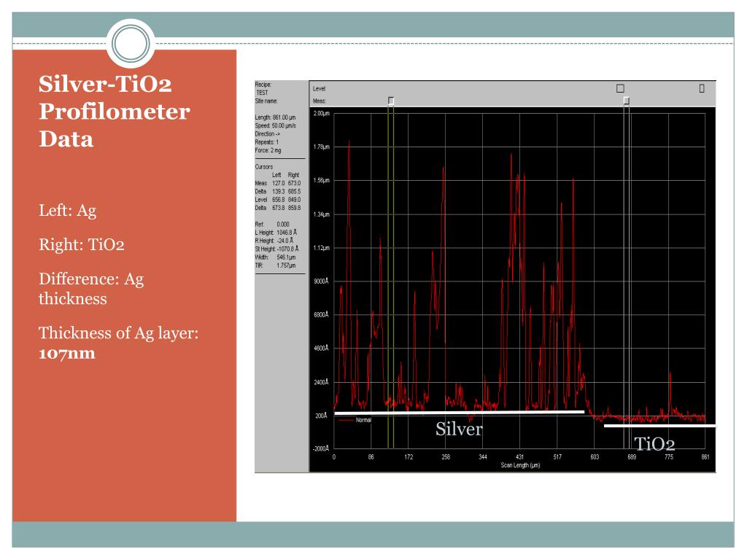This screenshot has height=560, width=747.
Task: Click the 'Meas:' row label above the graph
Action: click(320, 101)
